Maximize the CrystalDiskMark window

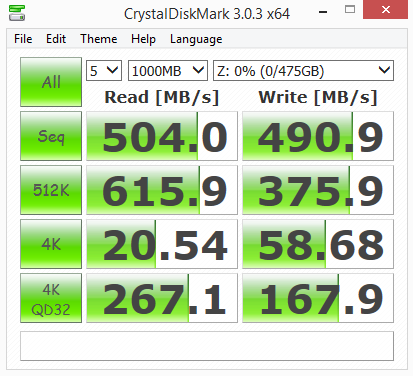click(x=350, y=10)
